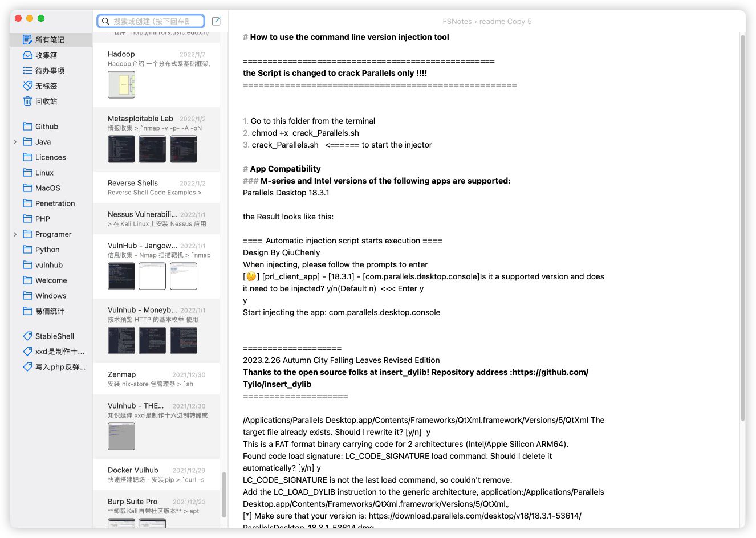Select the 所有笔记 notes icon
Viewport: 756px width, 538px height.
tap(27, 40)
